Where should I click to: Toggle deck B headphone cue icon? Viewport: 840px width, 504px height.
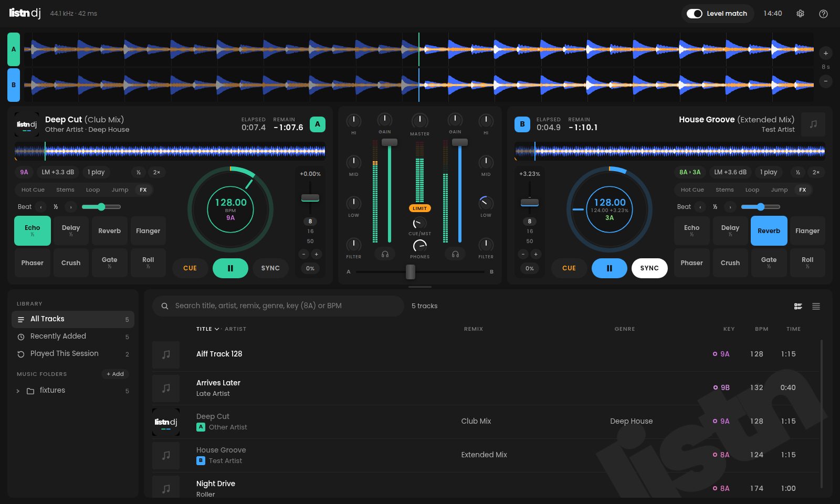coord(455,254)
